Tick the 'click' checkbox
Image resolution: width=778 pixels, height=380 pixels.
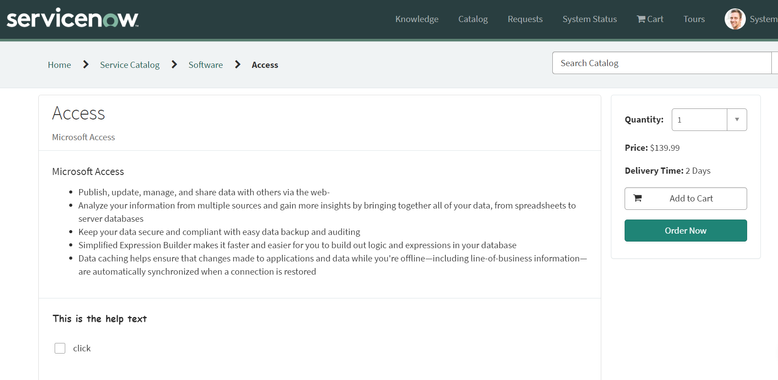(60, 348)
